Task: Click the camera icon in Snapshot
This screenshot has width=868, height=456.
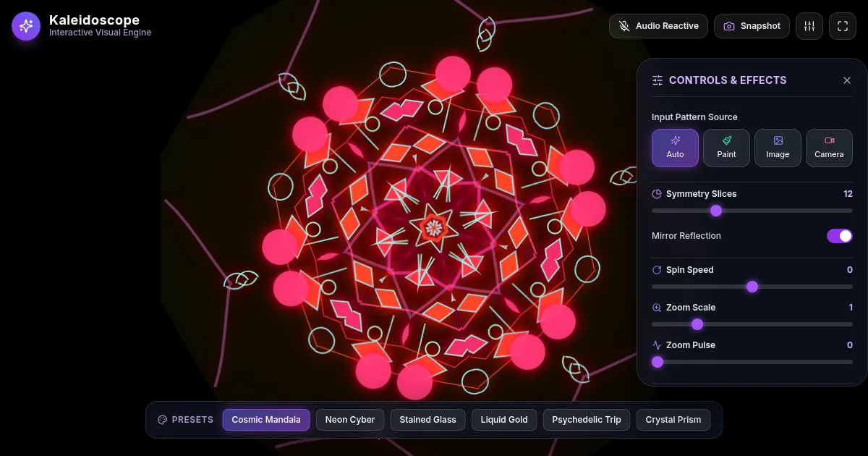Action: pyautogui.click(x=729, y=26)
